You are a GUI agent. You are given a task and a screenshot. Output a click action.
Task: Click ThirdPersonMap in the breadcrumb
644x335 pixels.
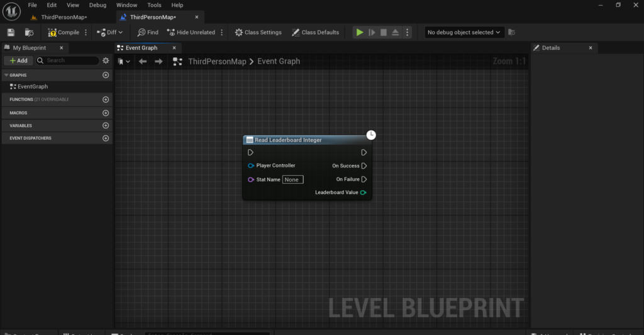click(x=217, y=61)
